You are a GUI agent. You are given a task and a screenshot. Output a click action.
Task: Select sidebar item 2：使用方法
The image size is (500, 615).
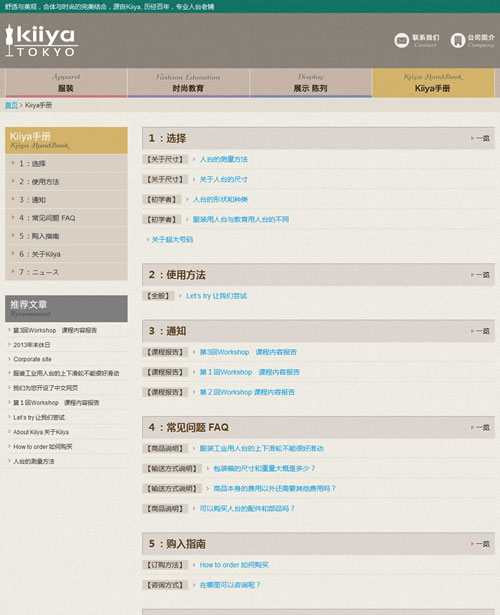[66, 182]
